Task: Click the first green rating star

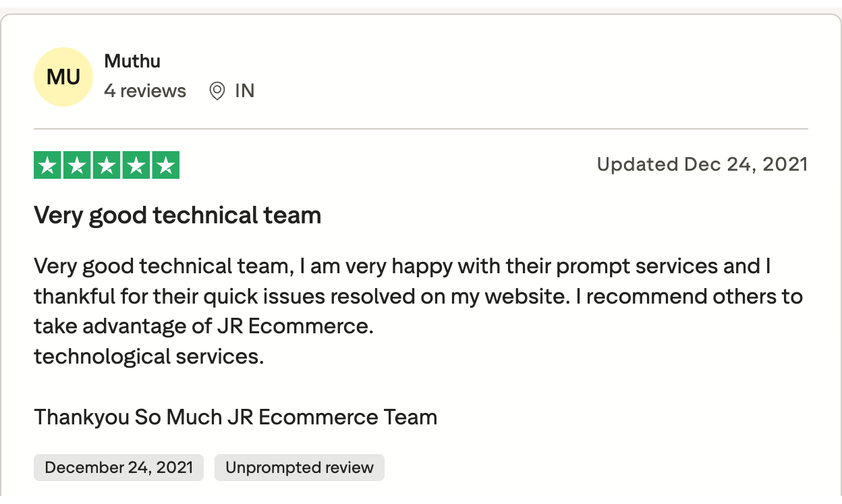Action: [47, 165]
